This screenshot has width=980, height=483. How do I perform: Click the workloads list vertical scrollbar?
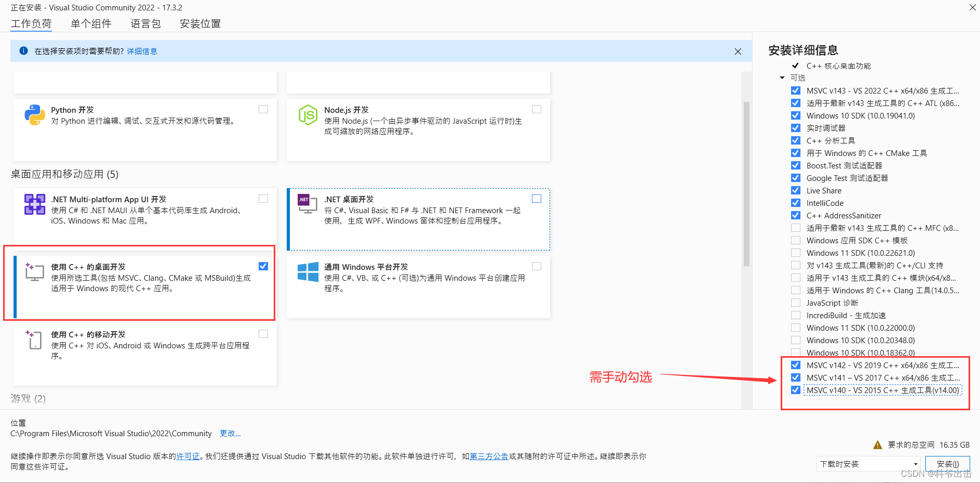point(746,184)
